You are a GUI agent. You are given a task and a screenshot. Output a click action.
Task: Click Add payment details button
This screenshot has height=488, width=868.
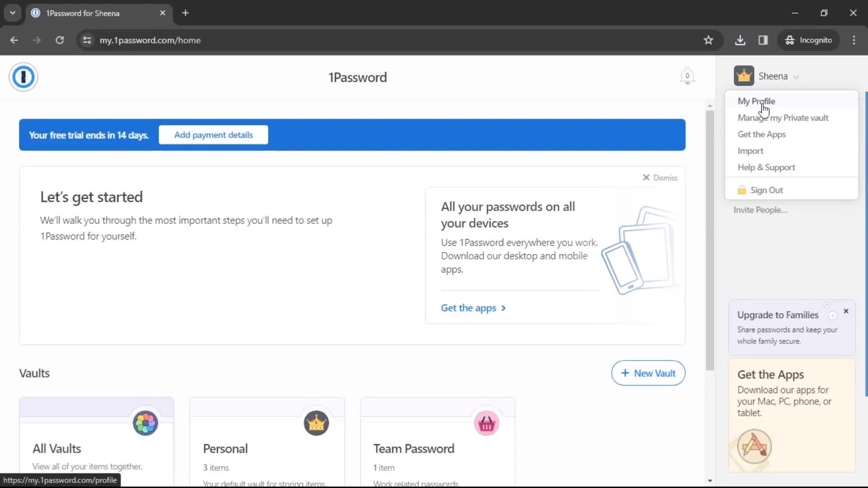(x=213, y=135)
